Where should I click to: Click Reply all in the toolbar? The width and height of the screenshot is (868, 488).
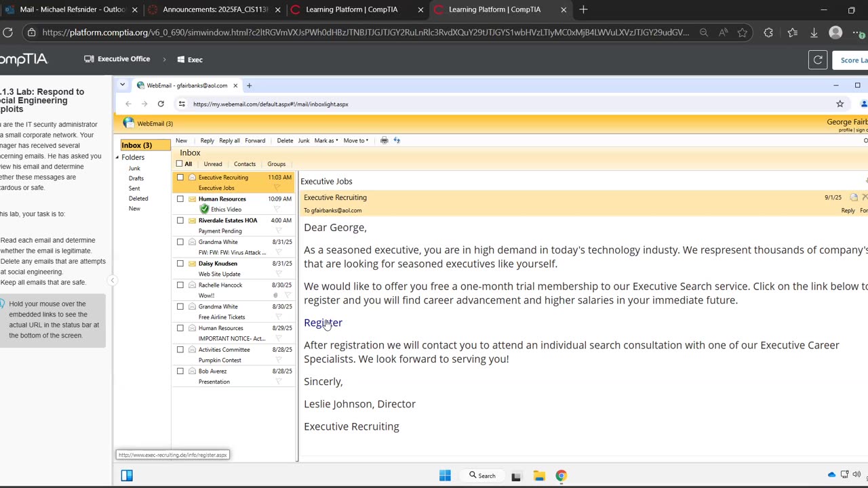[229, 140]
